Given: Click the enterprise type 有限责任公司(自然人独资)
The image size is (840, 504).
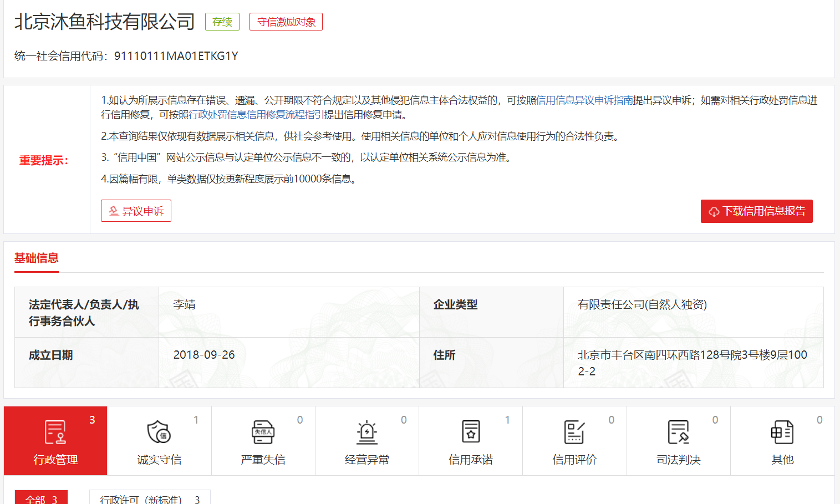Looking at the screenshot, I should [x=642, y=304].
